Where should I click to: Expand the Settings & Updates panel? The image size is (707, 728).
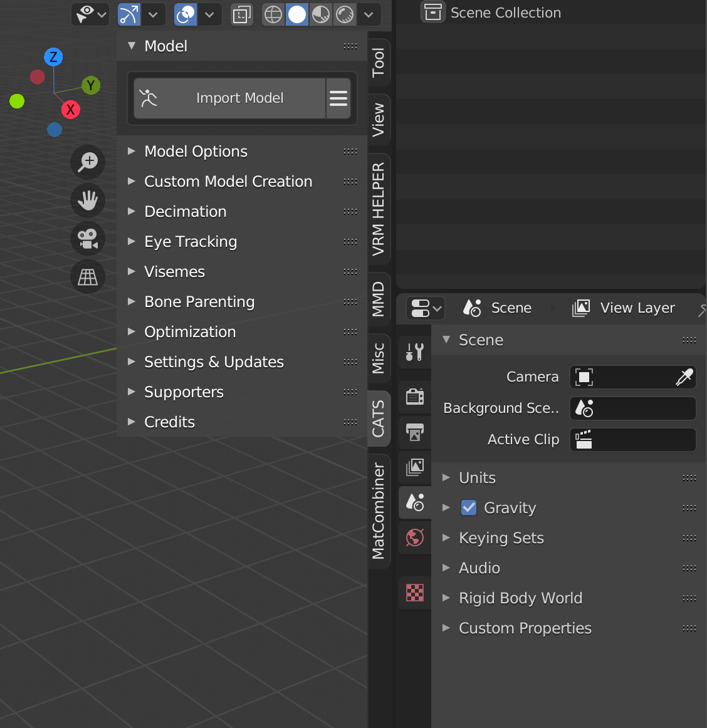[x=242, y=361]
